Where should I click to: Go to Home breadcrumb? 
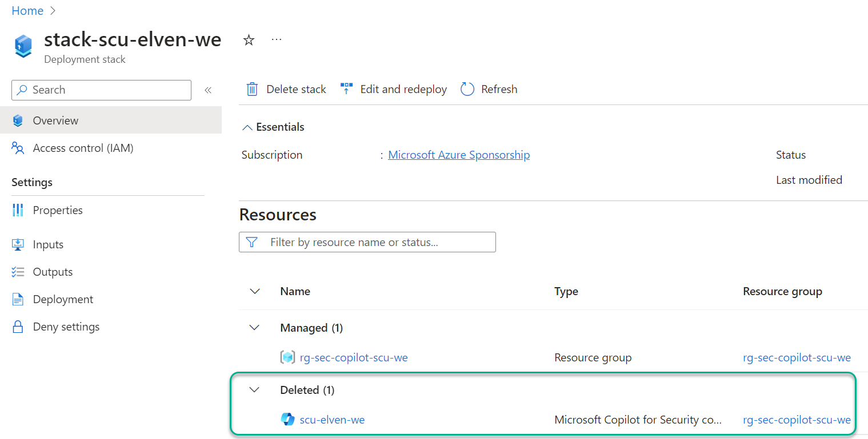[x=27, y=11]
